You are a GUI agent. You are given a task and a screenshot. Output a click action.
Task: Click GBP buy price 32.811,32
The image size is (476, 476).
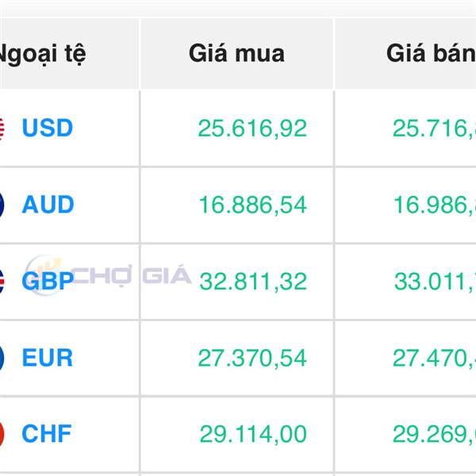pyautogui.click(x=253, y=282)
